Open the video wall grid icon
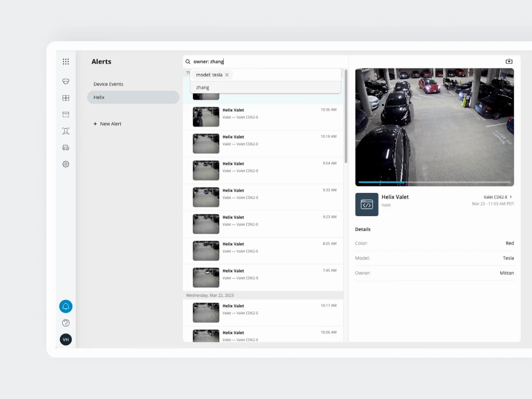The image size is (532, 399). coord(66,98)
